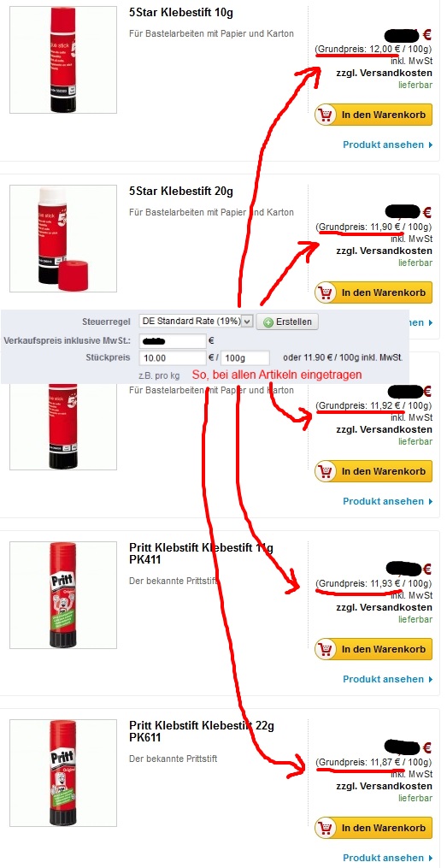This screenshot has width=447, height=868.
Task: Add 5Star Klebestift 20g to Warenkorb
Action: pos(373,292)
